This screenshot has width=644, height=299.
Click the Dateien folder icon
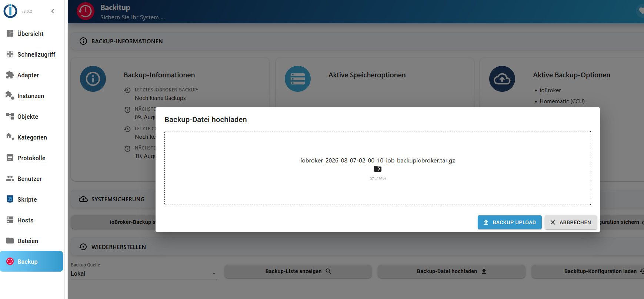[10, 241]
